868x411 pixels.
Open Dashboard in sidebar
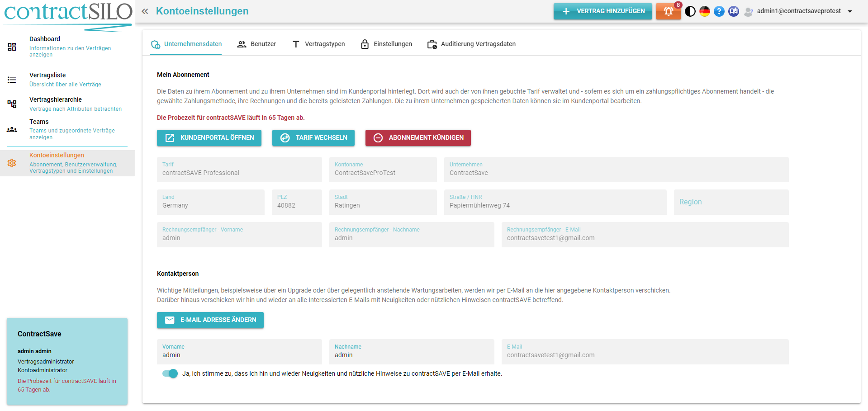(67, 47)
